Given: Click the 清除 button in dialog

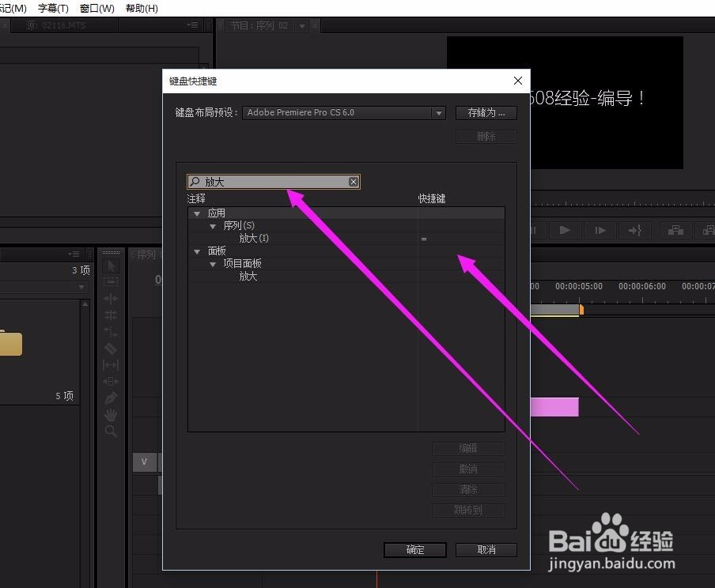Looking at the screenshot, I should pos(468,489).
